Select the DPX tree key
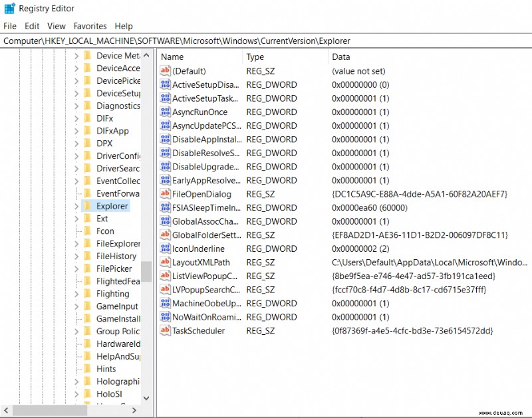 coord(104,144)
